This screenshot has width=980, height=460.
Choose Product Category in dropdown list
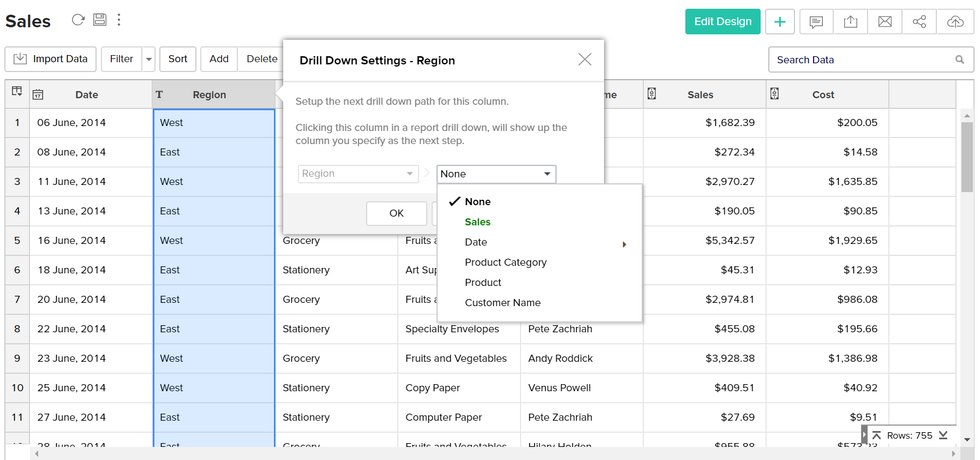click(505, 262)
